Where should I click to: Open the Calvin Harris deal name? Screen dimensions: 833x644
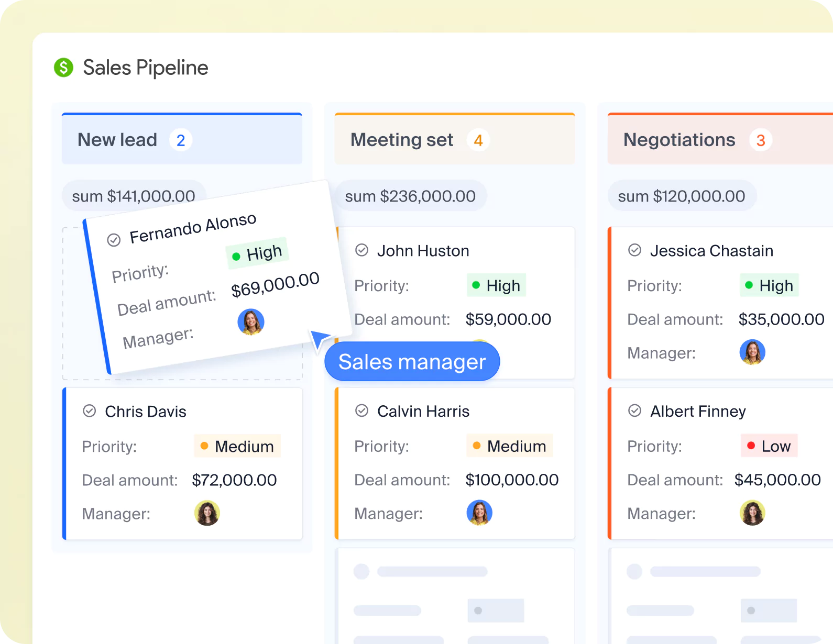pos(423,412)
